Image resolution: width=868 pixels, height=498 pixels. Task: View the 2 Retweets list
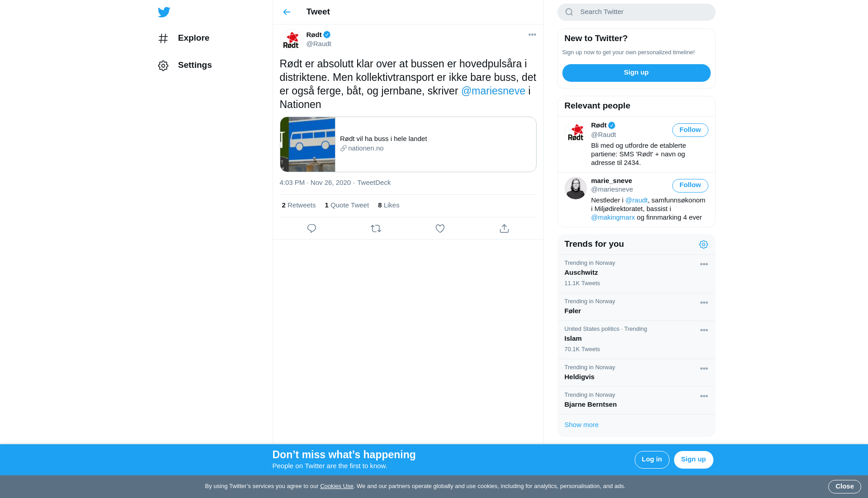(x=299, y=205)
